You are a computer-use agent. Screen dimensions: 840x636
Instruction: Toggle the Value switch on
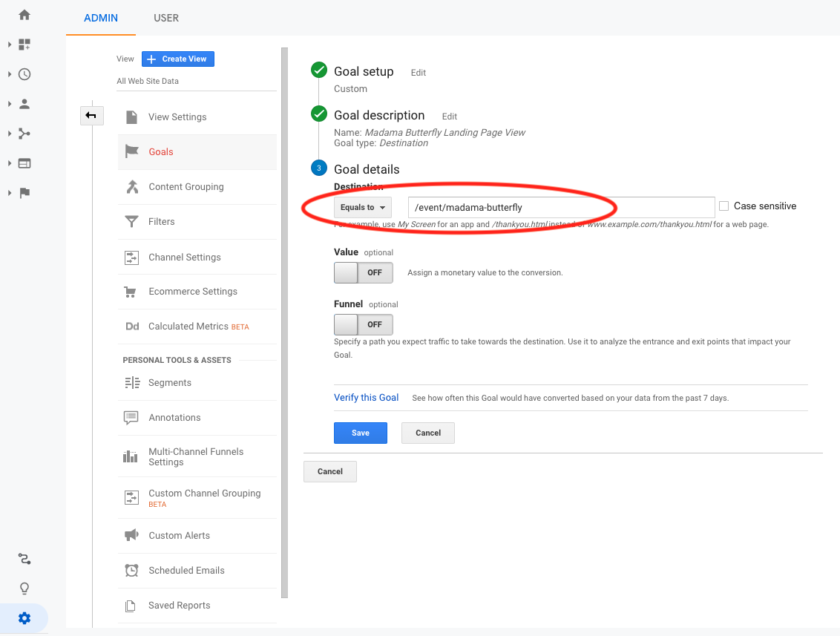coord(363,272)
